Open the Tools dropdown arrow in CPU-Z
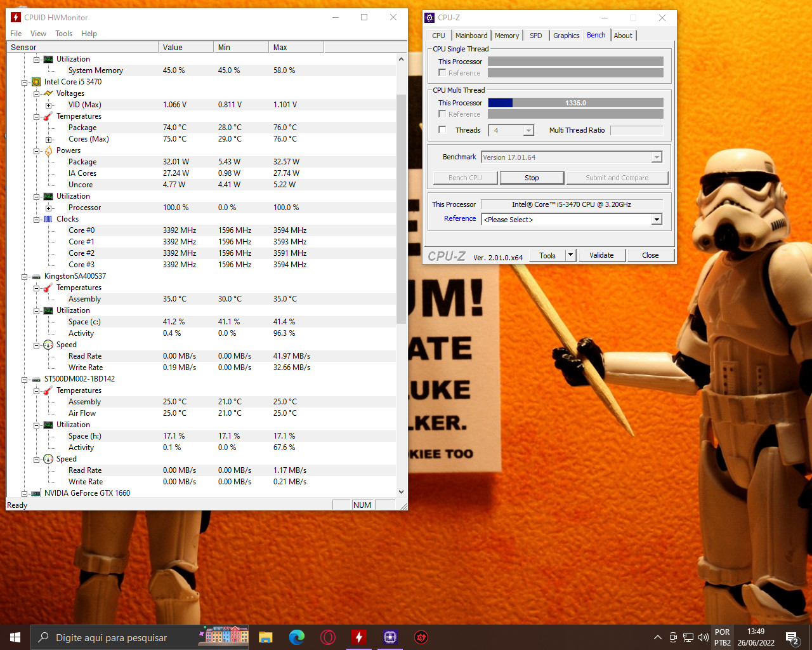The height and width of the screenshot is (650, 812). pyautogui.click(x=570, y=255)
